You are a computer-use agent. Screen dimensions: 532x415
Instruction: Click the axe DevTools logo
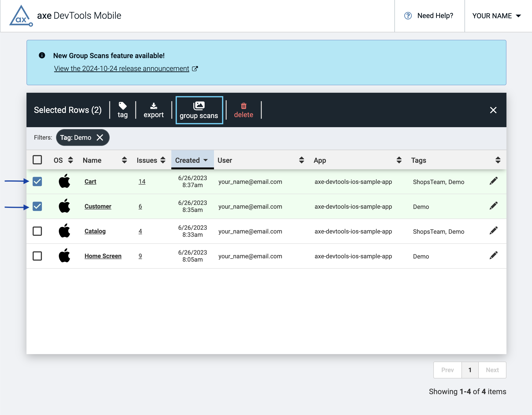tap(21, 16)
